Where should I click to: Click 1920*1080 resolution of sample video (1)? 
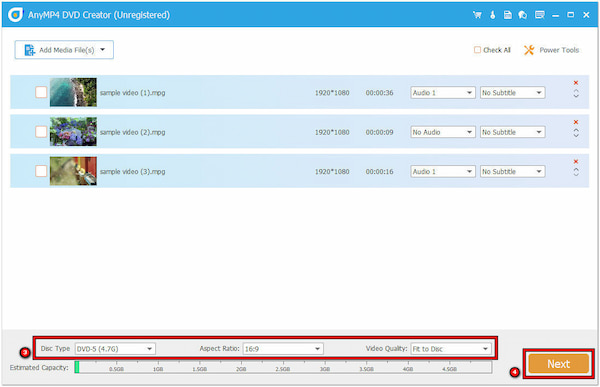332,93
